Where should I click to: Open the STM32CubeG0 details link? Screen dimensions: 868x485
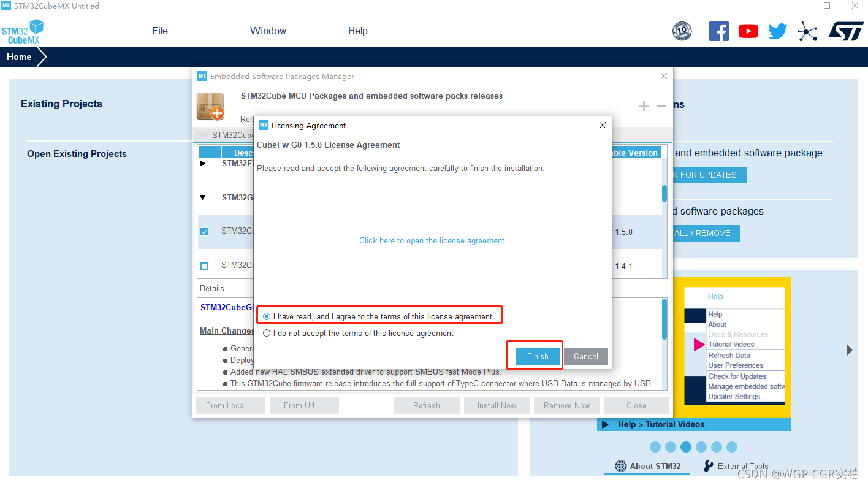(x=227, y=307)
